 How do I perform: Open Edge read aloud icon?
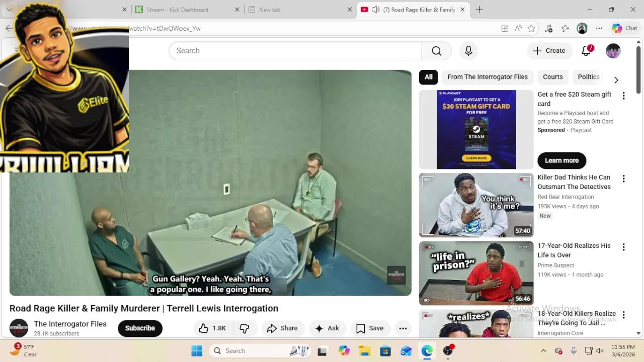pyautogui.click(x=518, y=29)
